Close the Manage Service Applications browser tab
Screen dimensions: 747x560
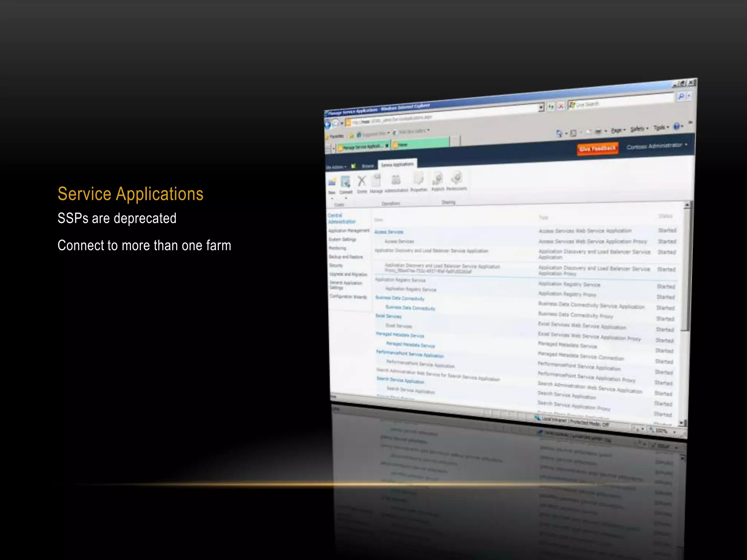click(387, 146)
